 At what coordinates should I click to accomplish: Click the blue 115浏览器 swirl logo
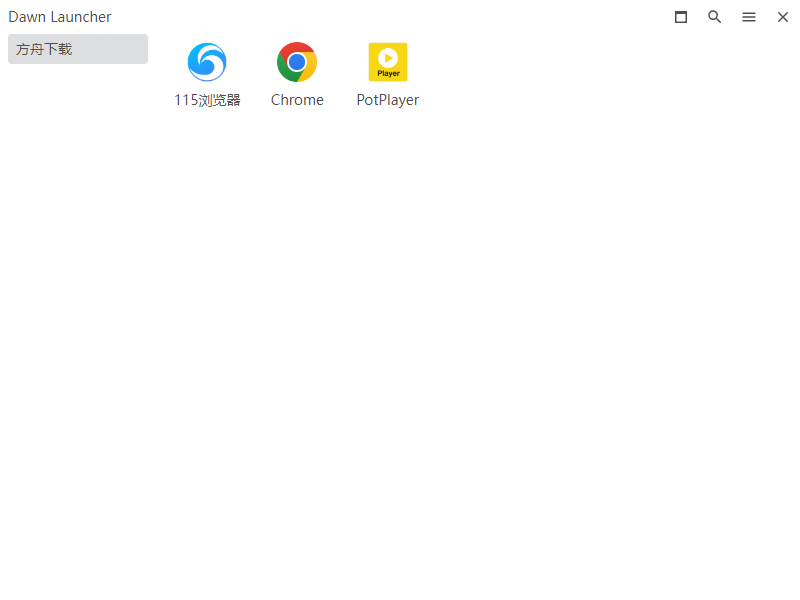[207, 62]
